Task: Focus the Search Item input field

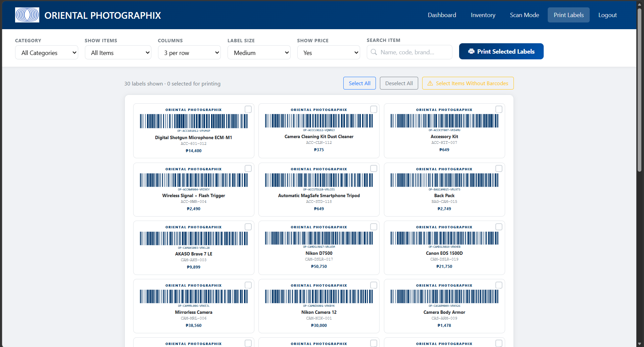Action: [409, 52]
